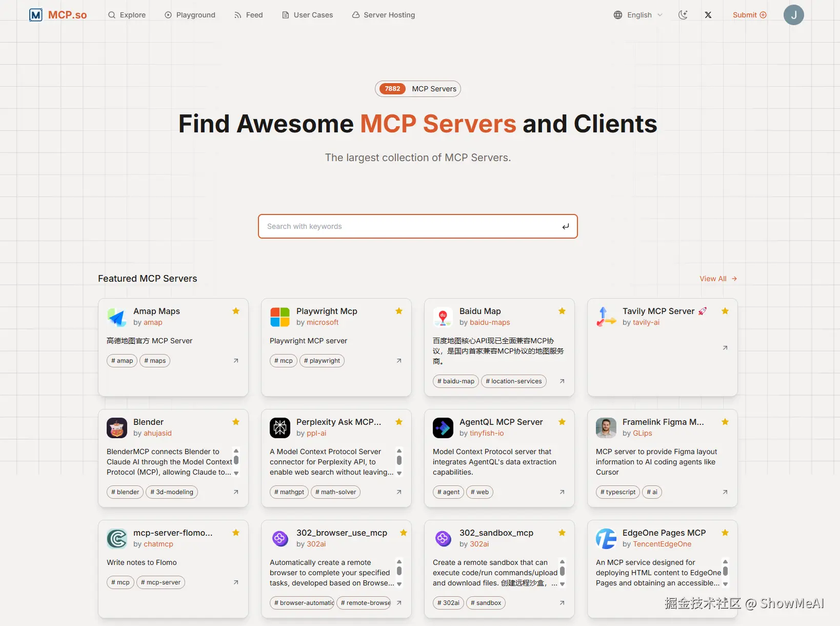Click the # playwright tag

(x=322, y=361)
